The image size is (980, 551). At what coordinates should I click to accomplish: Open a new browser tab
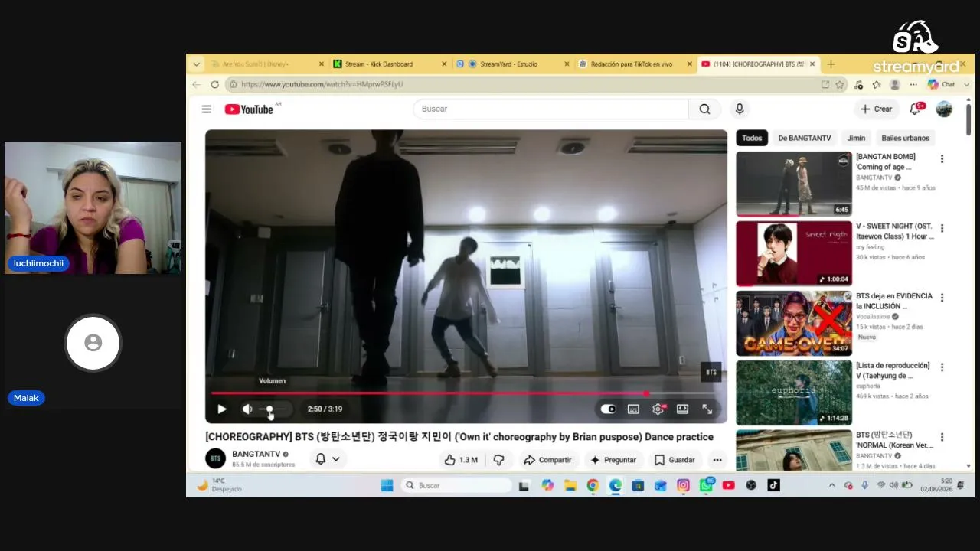831,64
